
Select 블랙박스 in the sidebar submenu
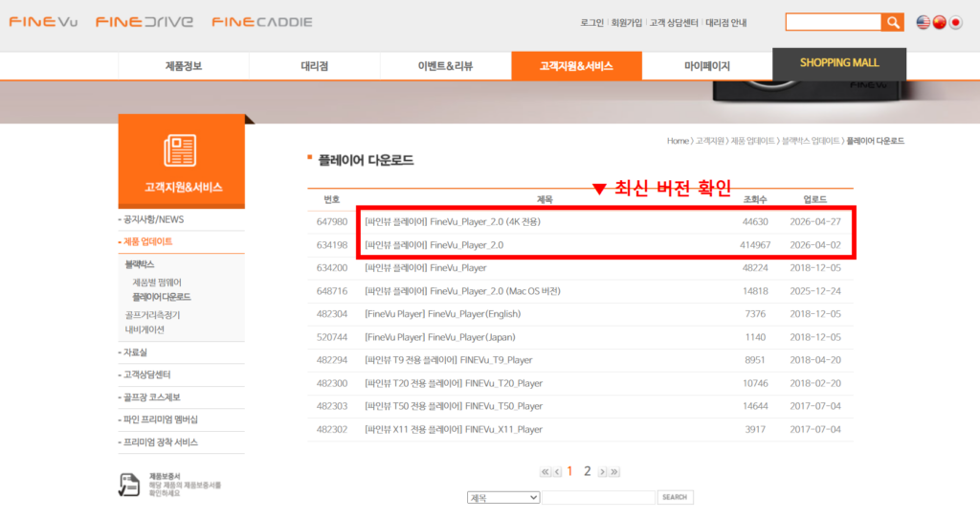pos(140,264)
